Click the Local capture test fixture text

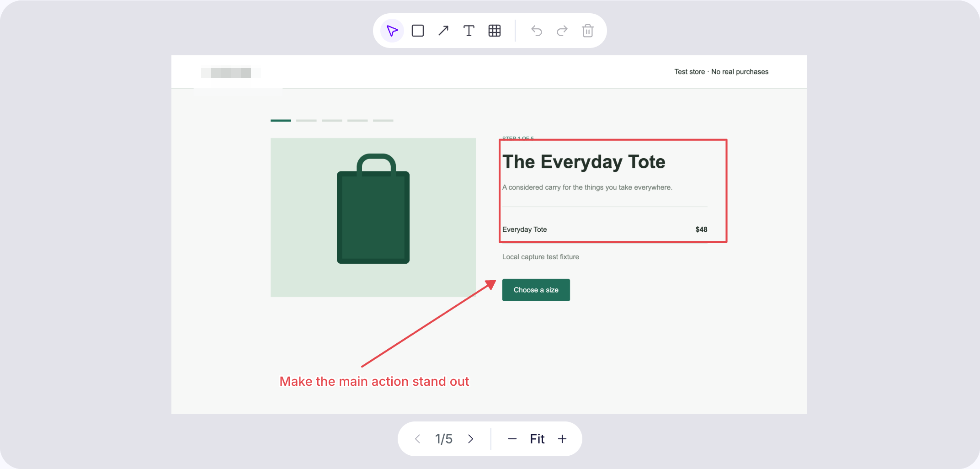[541, 257]
